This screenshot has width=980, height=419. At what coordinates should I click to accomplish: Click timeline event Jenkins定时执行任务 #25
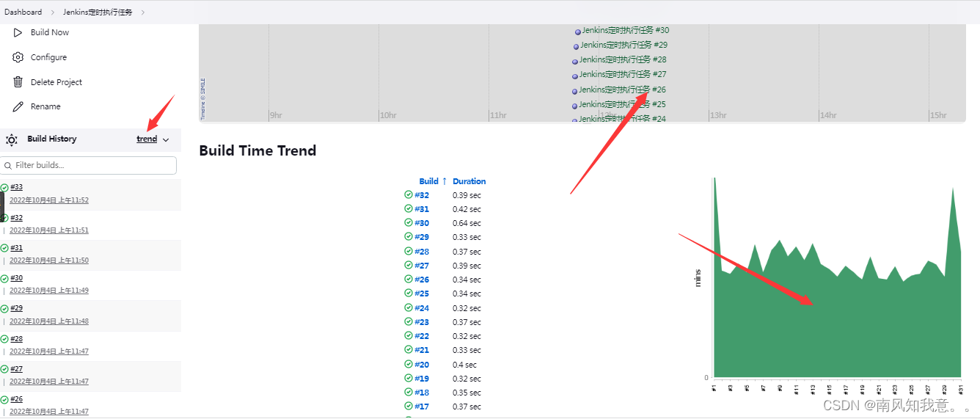pyautogui.click(x=622, y=104)
